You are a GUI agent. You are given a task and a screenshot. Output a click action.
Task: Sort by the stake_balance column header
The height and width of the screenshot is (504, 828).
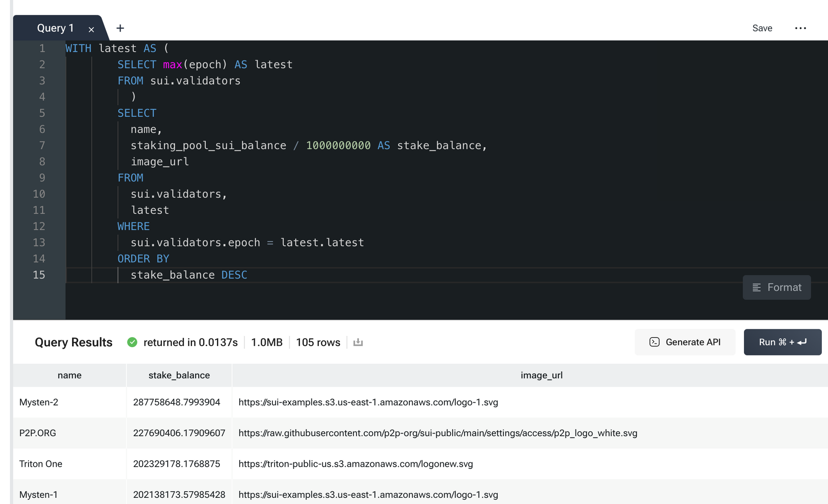click(179, 375)
